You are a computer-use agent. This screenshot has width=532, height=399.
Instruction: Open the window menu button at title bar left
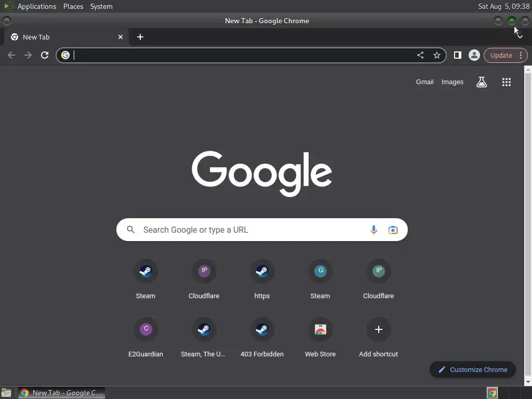click(x=6, y=21)
